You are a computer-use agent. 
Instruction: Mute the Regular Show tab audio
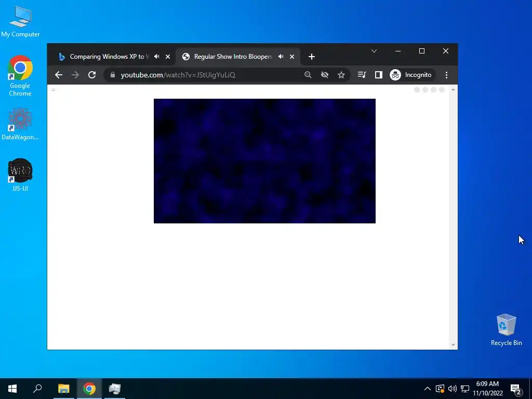click(x=281, y=57)
